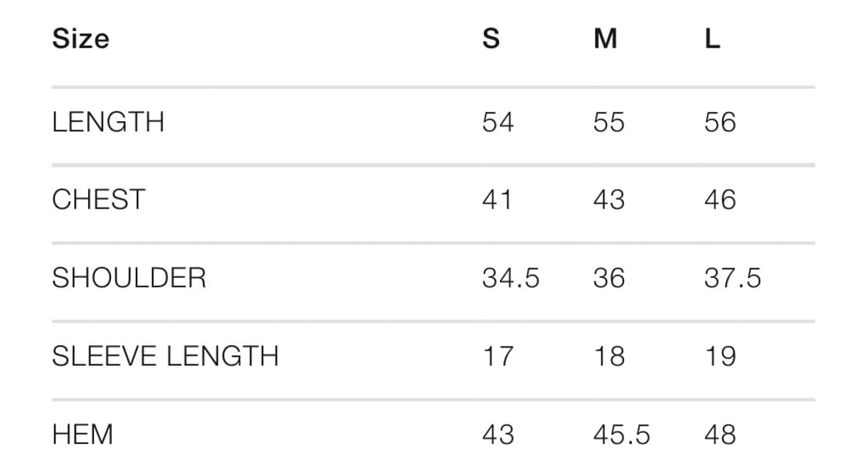Image resolution: width=868 pixels, height=474 pixels.
Task: Click the LENGTH row label
Action: click(x=108, y=122)
